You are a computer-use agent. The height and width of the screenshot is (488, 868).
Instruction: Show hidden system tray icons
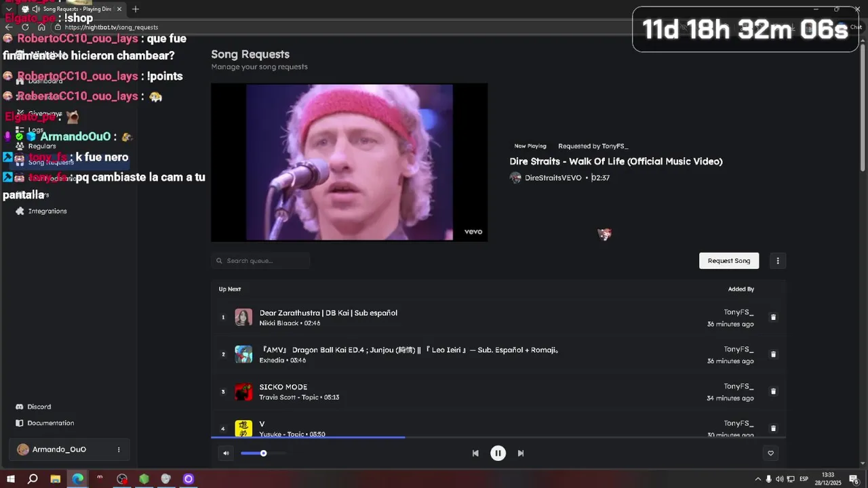click(758, 479)
